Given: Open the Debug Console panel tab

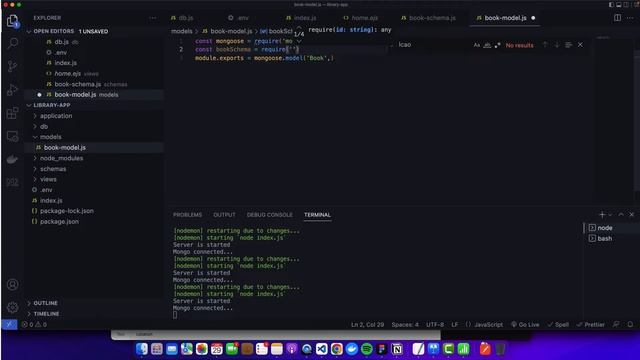Looking at the screenshot, I should [269, 215].
